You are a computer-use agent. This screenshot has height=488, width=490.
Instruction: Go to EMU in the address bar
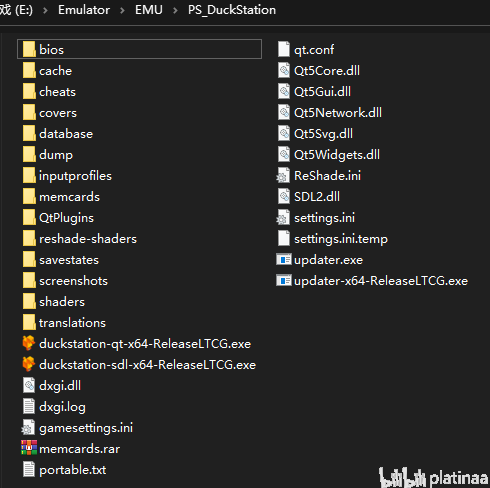(x=149, y=10)
